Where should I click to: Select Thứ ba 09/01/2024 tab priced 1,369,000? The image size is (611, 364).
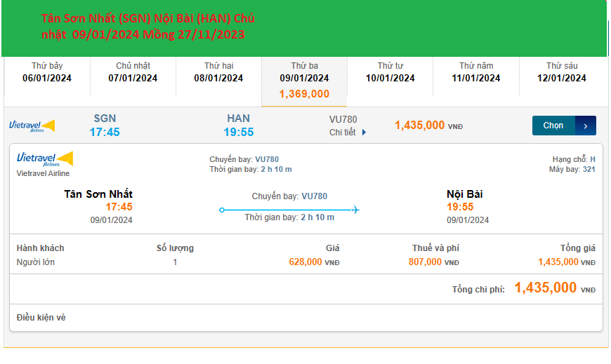304,79
